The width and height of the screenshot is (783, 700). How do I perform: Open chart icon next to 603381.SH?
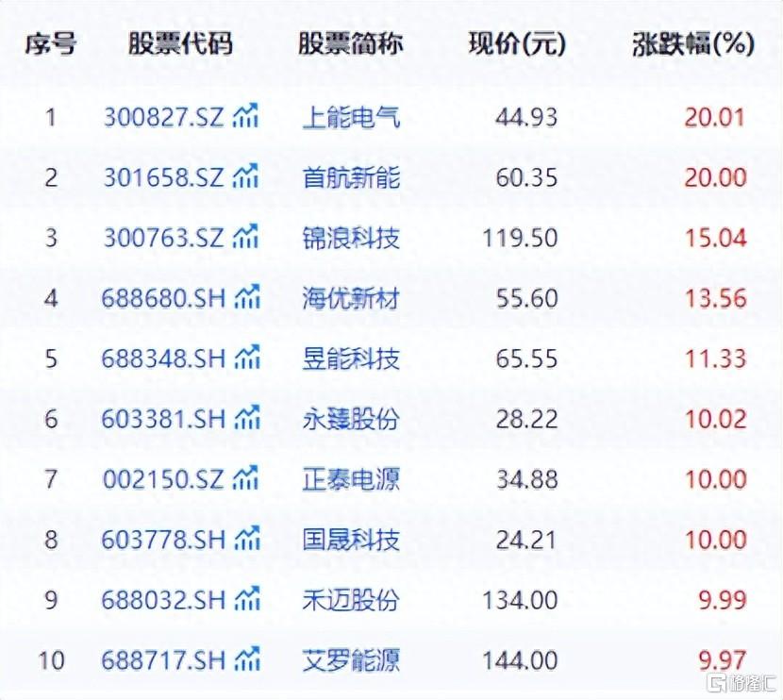pyautogui.click(x=247, y=417)
